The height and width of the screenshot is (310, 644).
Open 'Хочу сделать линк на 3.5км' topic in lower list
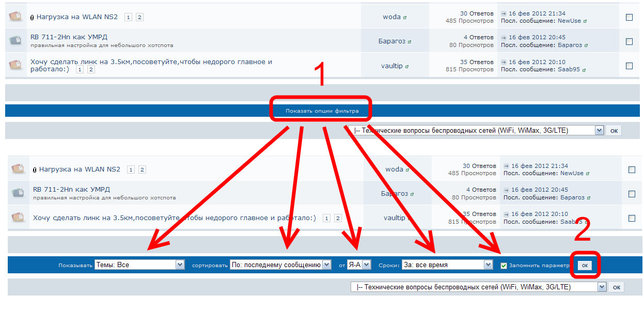(x=175, y=218)
